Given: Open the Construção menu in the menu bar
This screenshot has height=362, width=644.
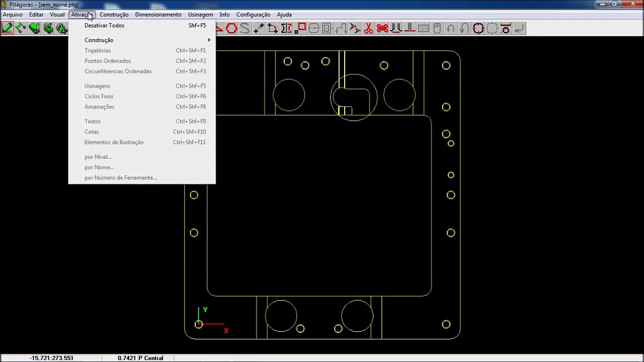Looking at the screenshot, I should 114,15.
